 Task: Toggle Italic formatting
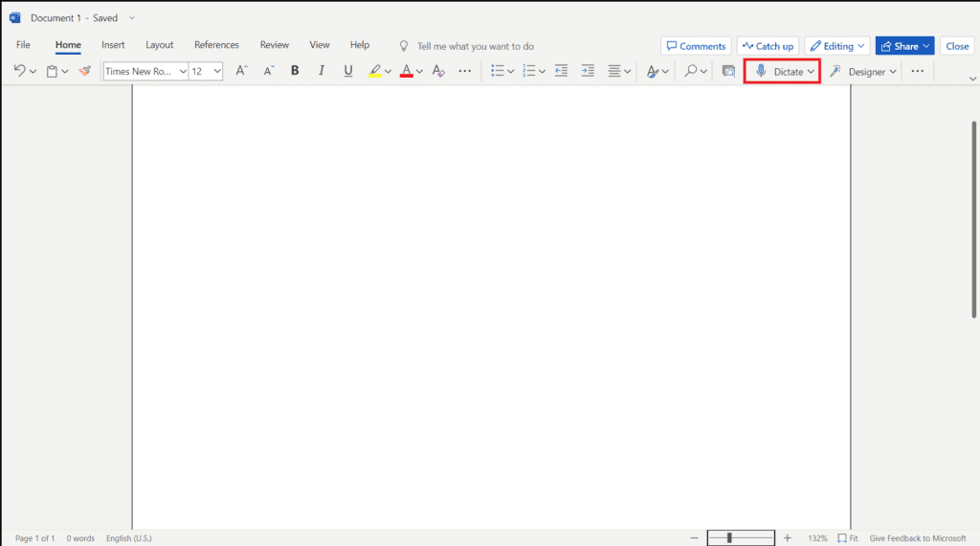322,71
